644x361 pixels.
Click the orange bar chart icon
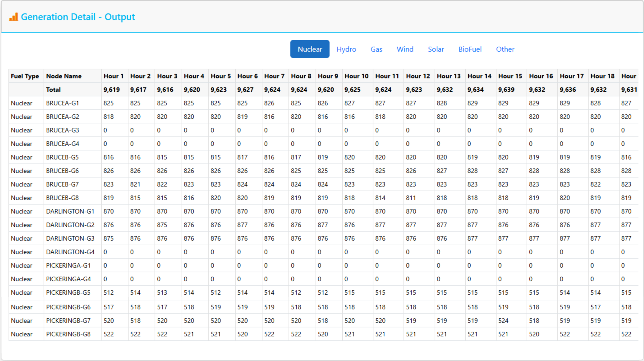14,17
